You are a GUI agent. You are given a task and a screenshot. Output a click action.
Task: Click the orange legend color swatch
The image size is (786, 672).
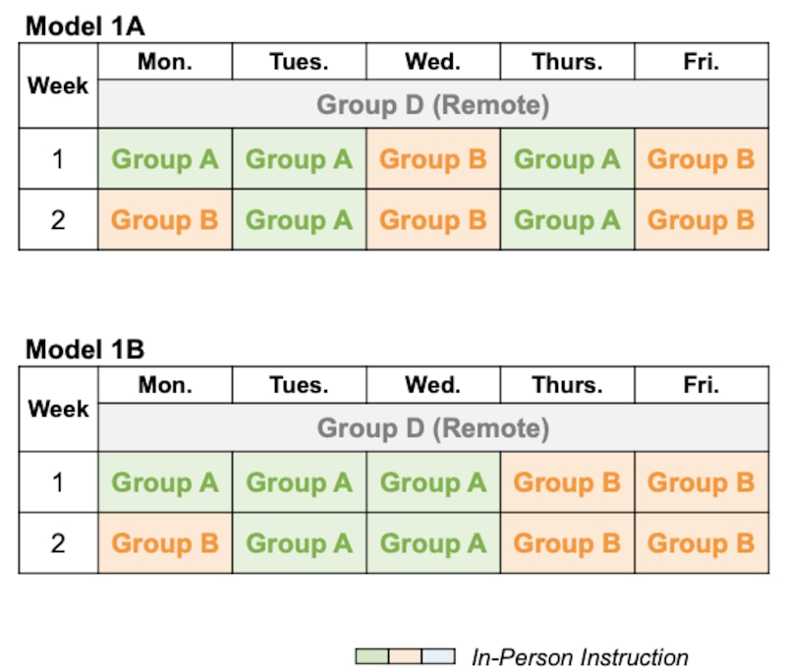tap(406, 657)
